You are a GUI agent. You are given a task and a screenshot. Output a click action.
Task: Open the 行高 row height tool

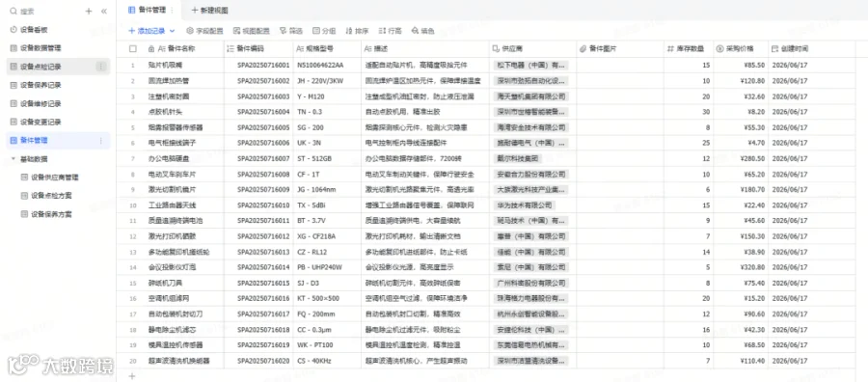point(391,31)
